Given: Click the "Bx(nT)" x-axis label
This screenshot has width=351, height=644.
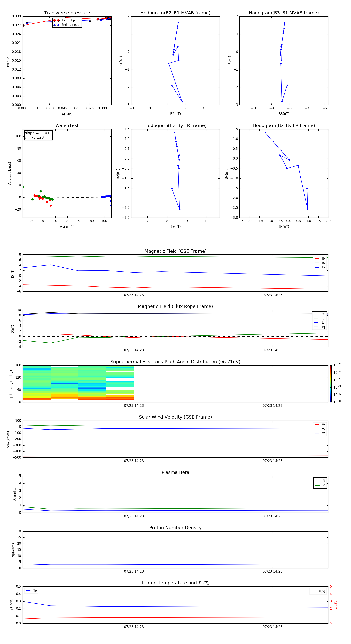Looking at the screenshot, I should (x=284, y=227).
